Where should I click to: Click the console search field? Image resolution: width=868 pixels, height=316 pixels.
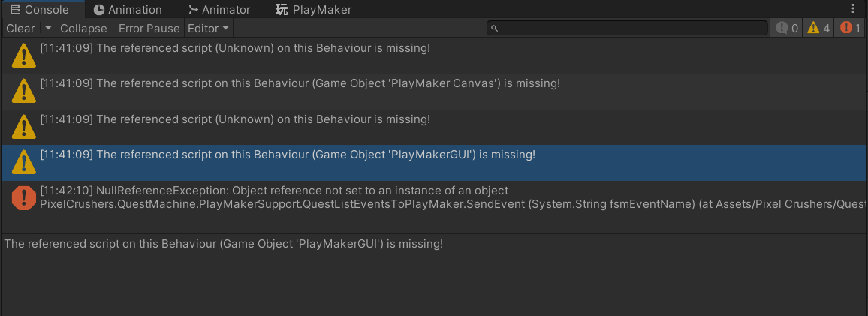[x=627, y=28]
